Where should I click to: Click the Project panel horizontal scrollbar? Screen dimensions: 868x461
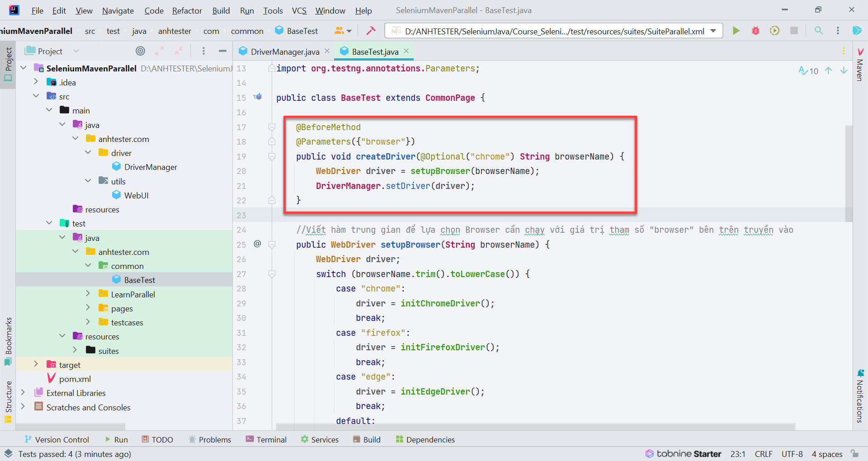(x=71, y=427)
